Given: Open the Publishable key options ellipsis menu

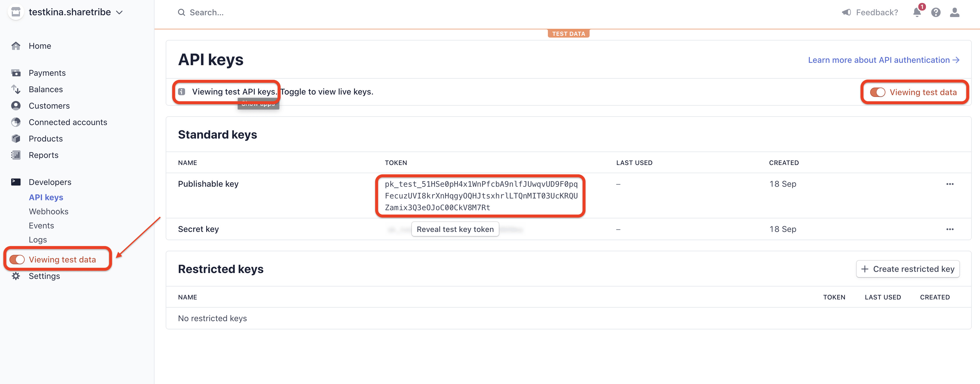Looking at the screenshot, I should (950, 184).
